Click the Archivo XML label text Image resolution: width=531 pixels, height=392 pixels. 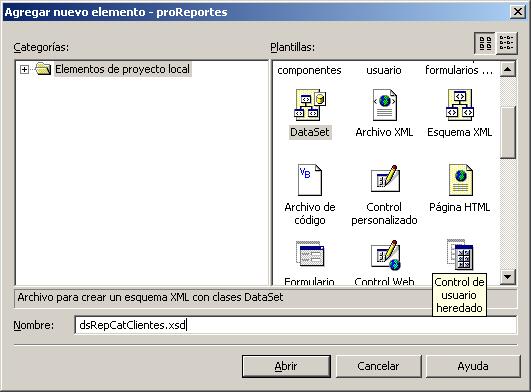(384, 132)
